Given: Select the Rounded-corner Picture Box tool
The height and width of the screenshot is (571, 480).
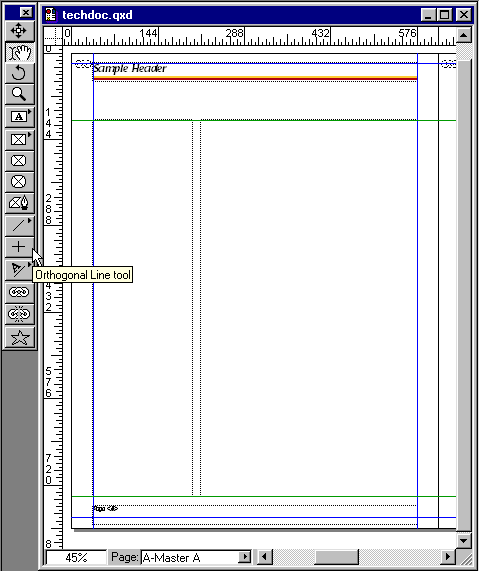Looking at the screenshot, I should 20,161.
